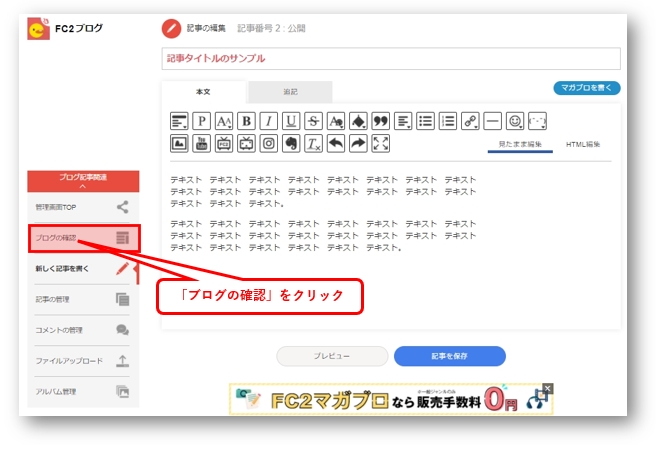Image resolution: width=661 pixels, height=449 pixels.
Task: Open the FC2マガブロ ad banner
Action: pos(391,399)
